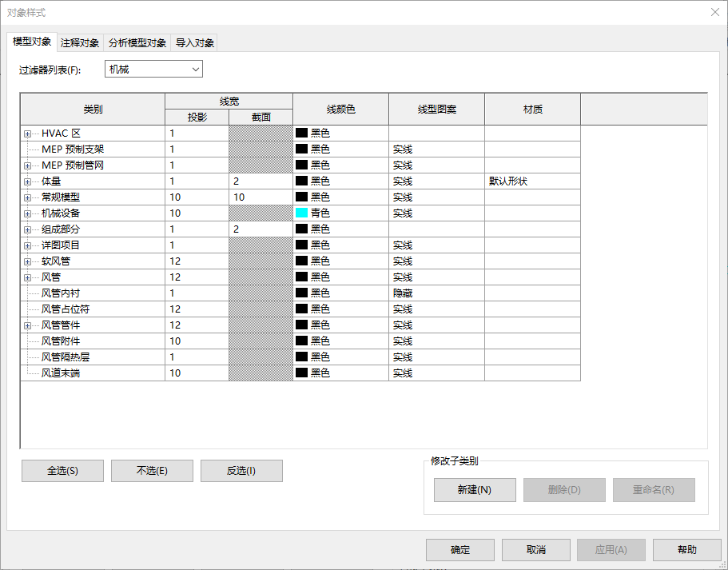This screenshot has height=570, width=728.
Task: Expand the HVAC 区 category
Action: point(27,134)
